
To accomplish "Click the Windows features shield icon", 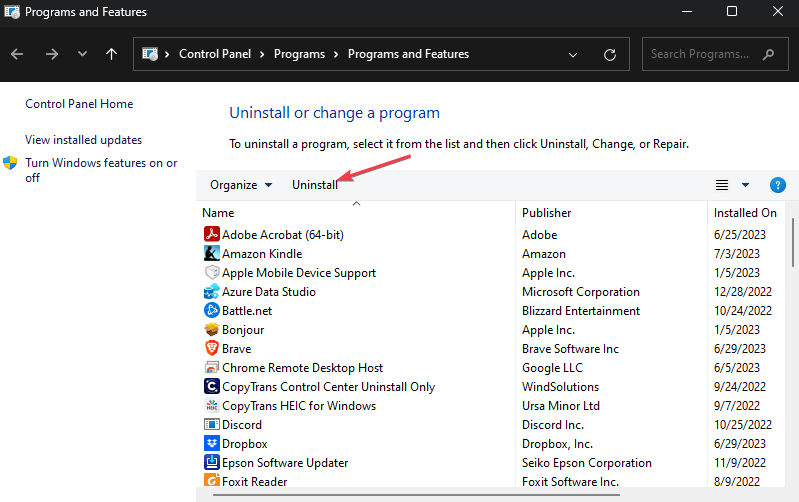I will pos(10,163).
